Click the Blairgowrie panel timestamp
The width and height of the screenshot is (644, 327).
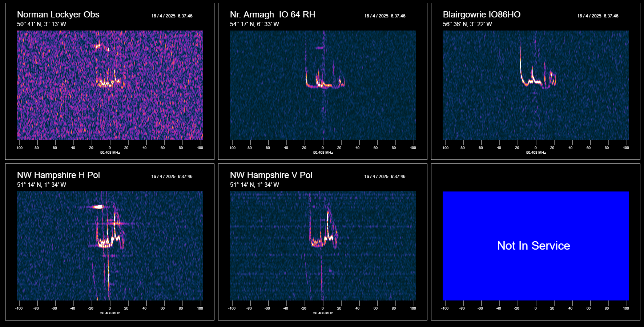coord(598,16)
